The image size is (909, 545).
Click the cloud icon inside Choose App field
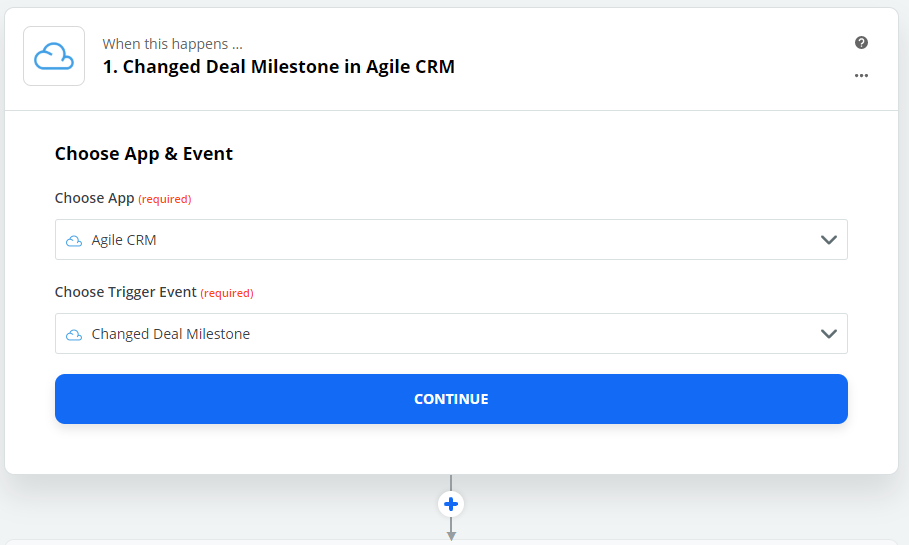tap(74, 240)
